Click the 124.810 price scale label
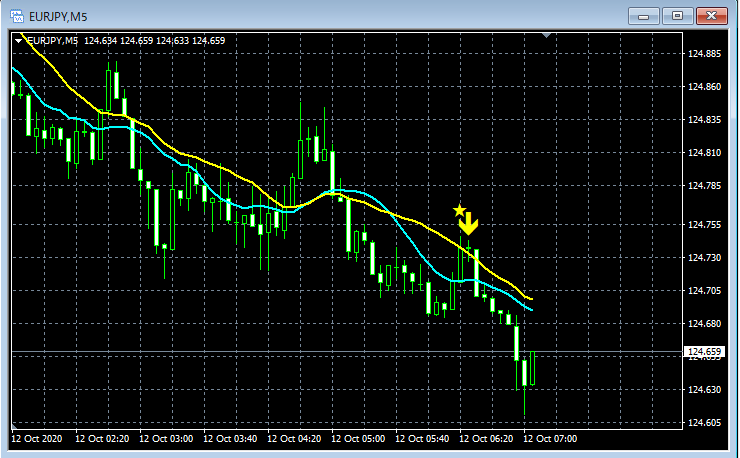 click(704, 153)
